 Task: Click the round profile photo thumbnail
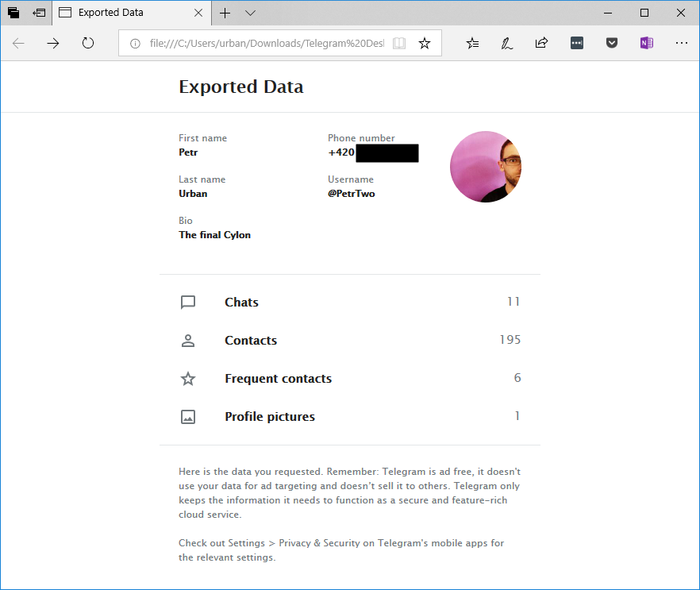[486, 167]
